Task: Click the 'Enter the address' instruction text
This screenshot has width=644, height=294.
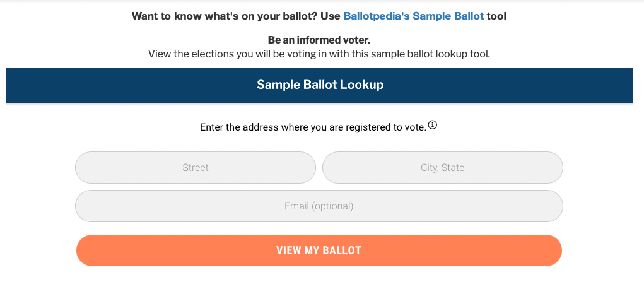Action: coord(313,127)
